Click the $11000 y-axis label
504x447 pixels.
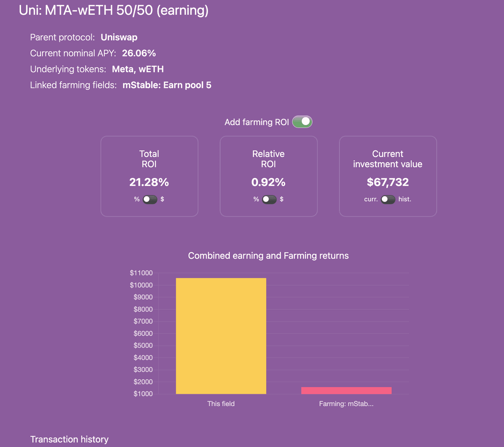pos(141,273)
